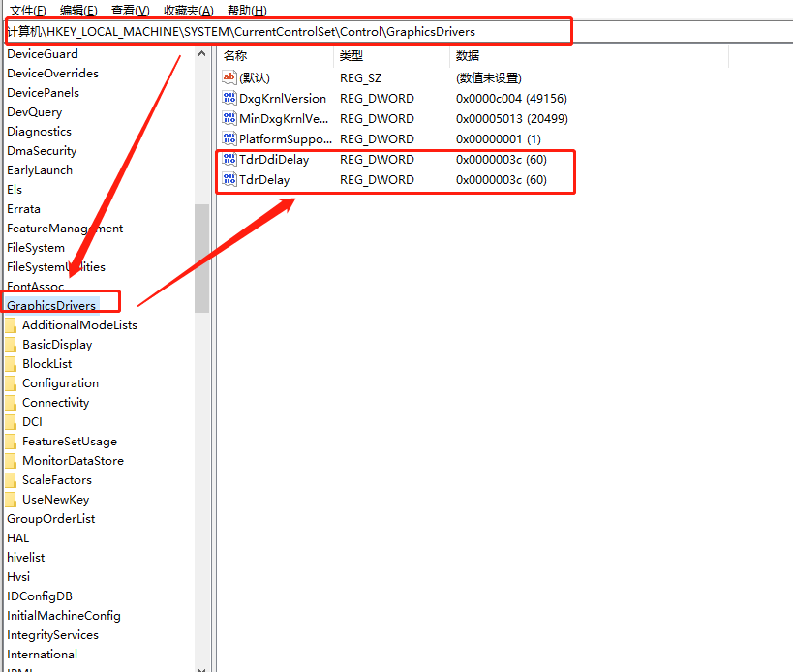Select the DeviceGuard key
Viewport: 793px width, 672px height.
pos(43,54)
